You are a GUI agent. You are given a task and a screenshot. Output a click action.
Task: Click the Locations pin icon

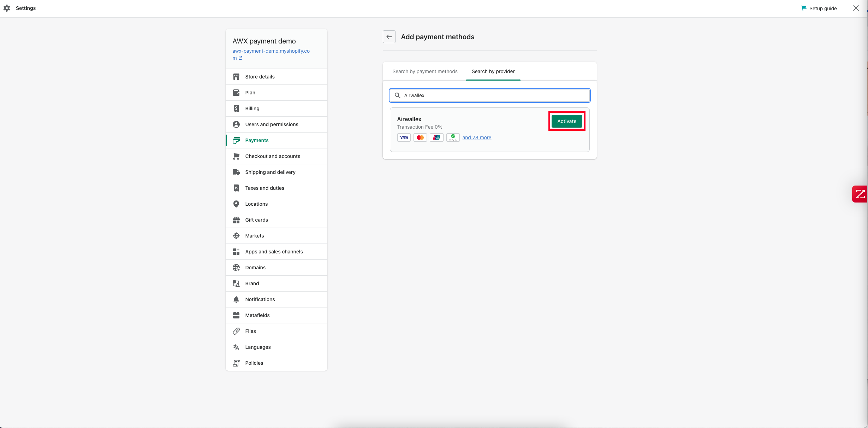236,204
